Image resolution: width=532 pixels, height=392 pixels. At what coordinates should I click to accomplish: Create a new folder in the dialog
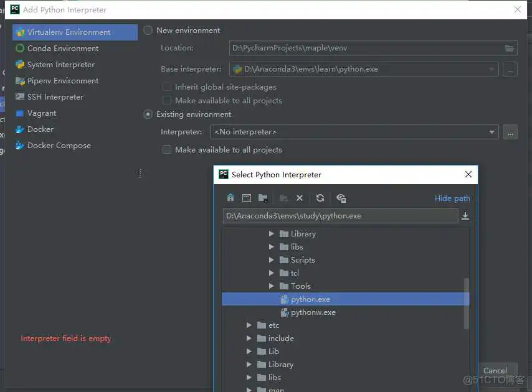[262, 197]
